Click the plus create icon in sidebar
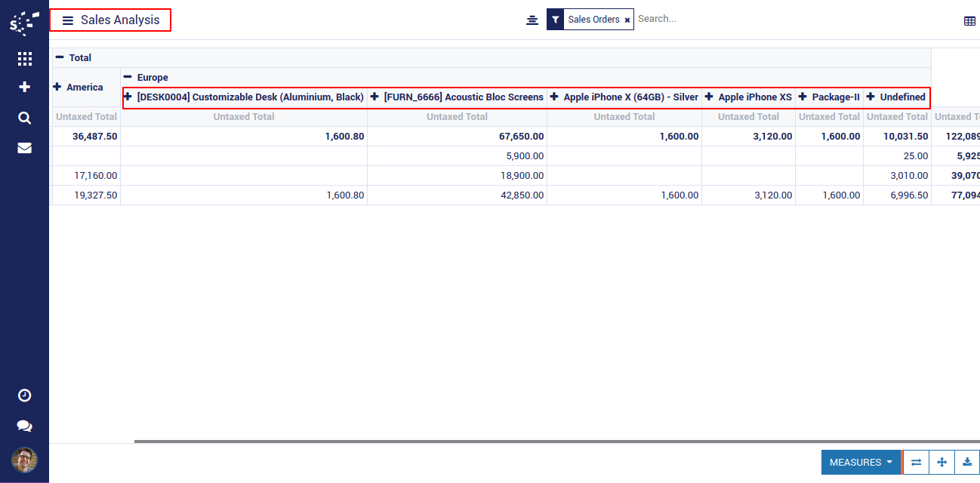This screenshot has width=980, height=483. [24, 88]
